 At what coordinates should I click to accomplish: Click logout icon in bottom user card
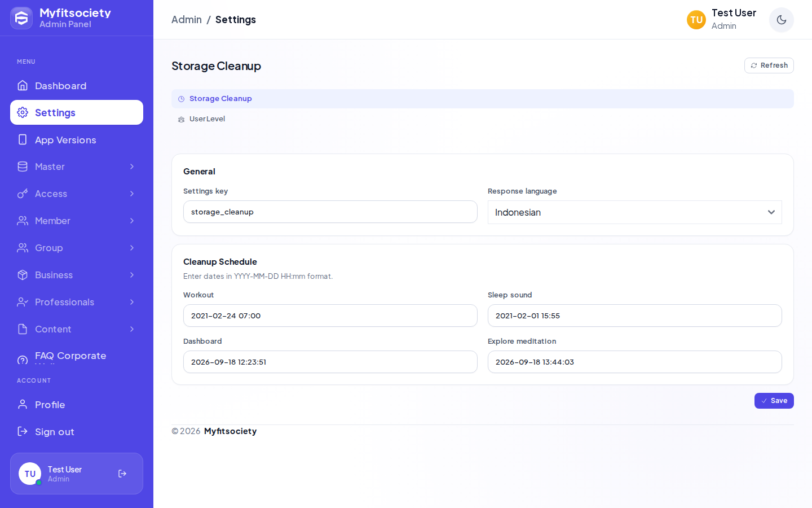click(x=122, y=474)
